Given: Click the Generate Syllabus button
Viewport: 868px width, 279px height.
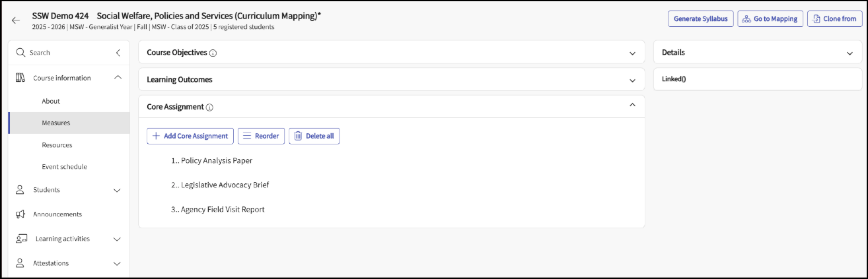Looking at the screenshot, I should 701,19.
